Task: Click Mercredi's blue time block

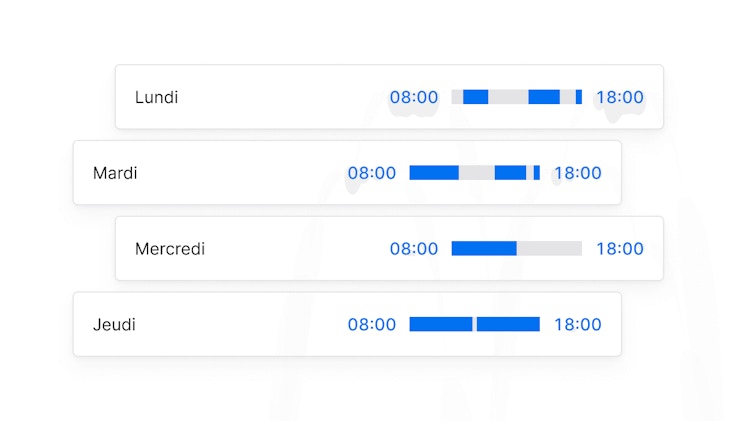Action: pyautogui.click(x=484, y=248)
